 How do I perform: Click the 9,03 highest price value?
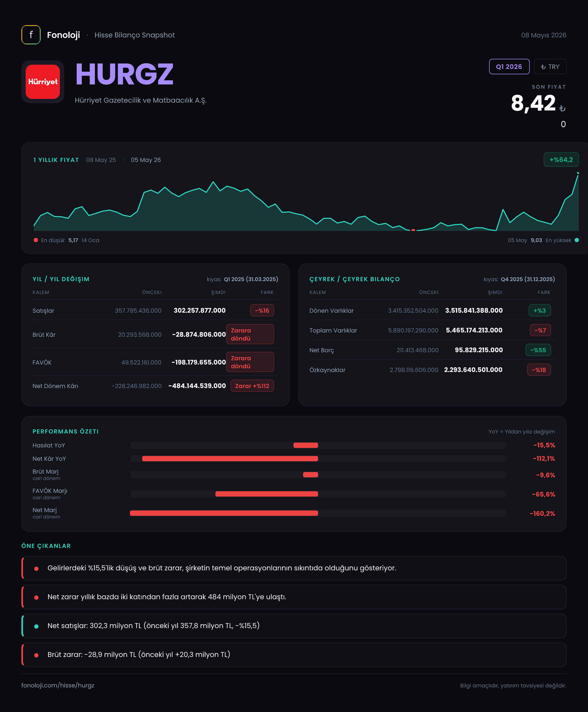click(x=536, y=240)
